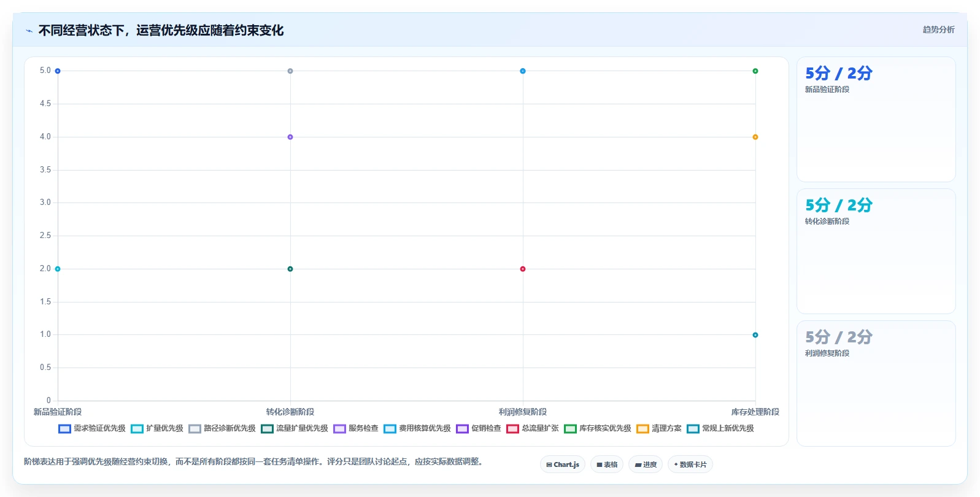This screenshot has width=980, height=497.
Task: Click the 趋势分析 label in the header
Action: (x=938, y=29)
